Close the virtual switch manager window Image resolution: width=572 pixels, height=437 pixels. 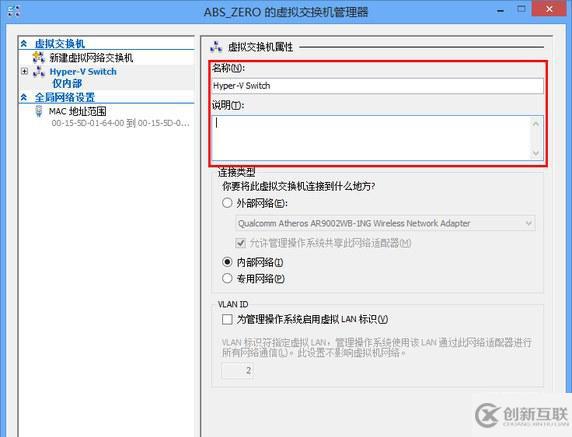(549, 9)
